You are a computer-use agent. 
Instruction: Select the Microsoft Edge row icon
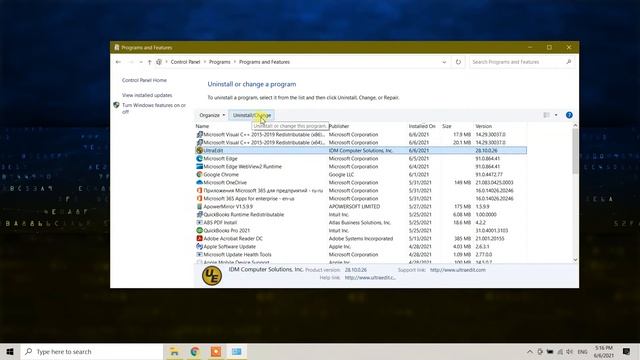point(199,158)
